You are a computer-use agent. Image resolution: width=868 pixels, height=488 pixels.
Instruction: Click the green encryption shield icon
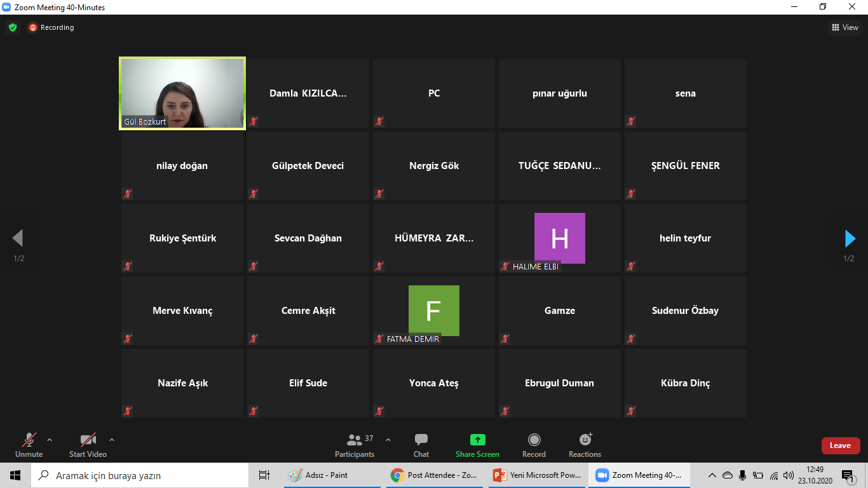point(13,27)
